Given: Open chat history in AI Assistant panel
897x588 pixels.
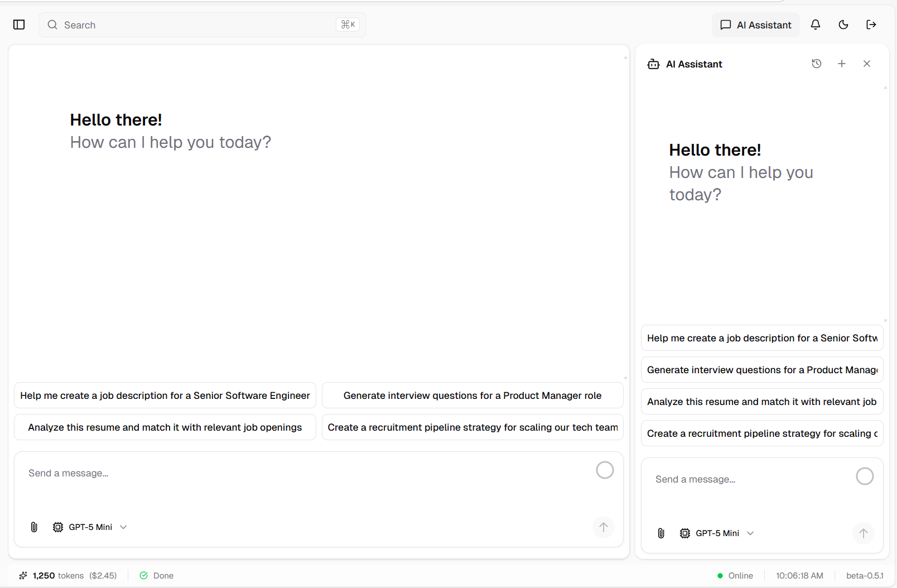Looking at the screenshot, I should [817, 64].
